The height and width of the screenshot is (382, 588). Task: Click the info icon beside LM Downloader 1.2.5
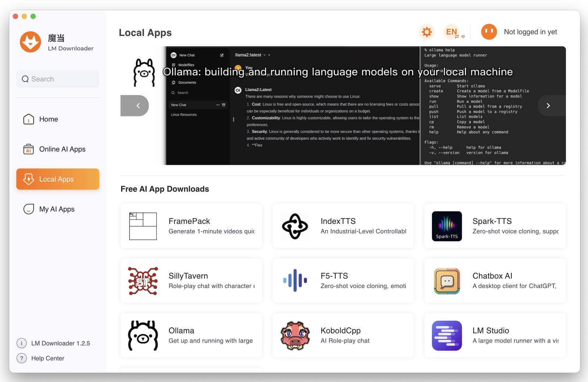tap(22, 343)
